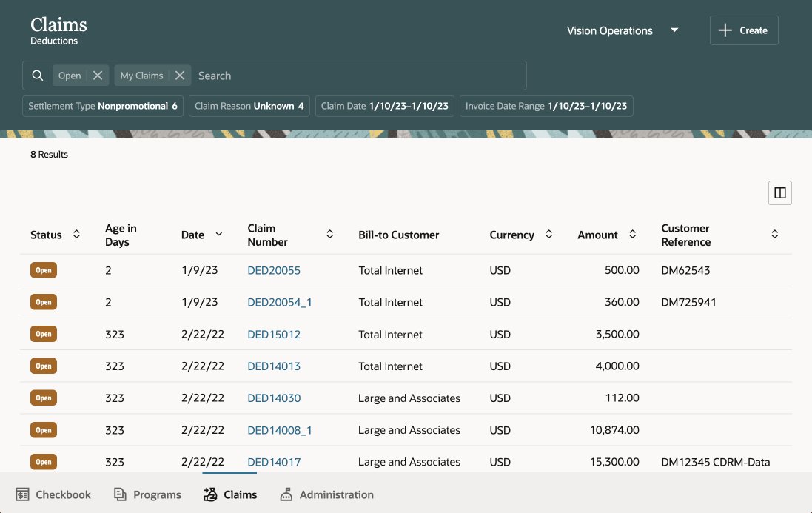
Task: Click the plus icon inside the Create button
Action: click(725, 30)
